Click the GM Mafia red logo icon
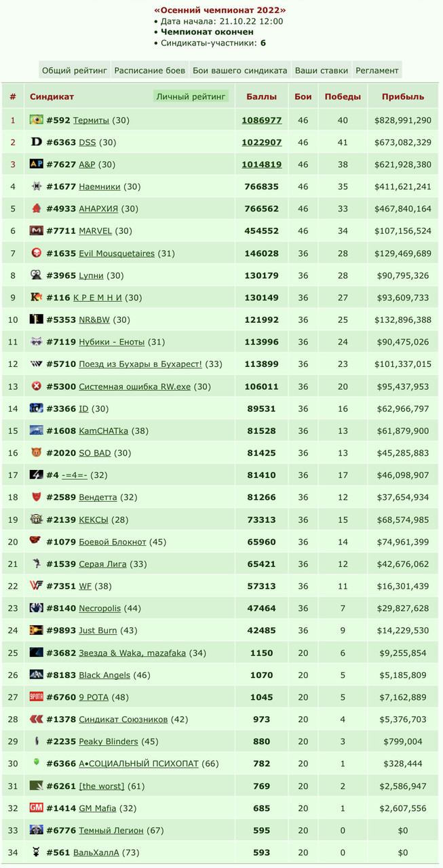This screenshot has height=868, width=443. tap(37, 808)
